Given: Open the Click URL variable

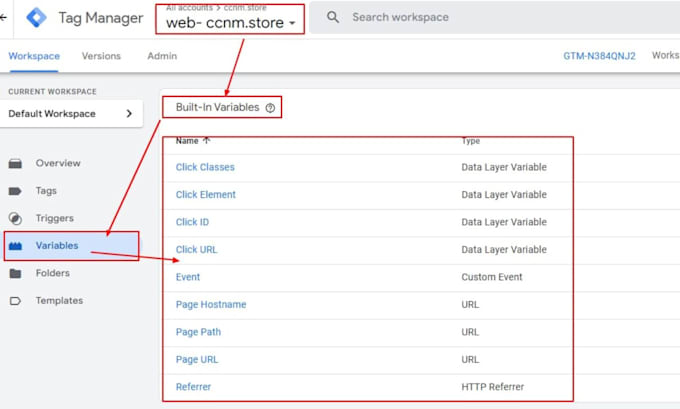Looking at the screenshot, I should coord(196,250).
